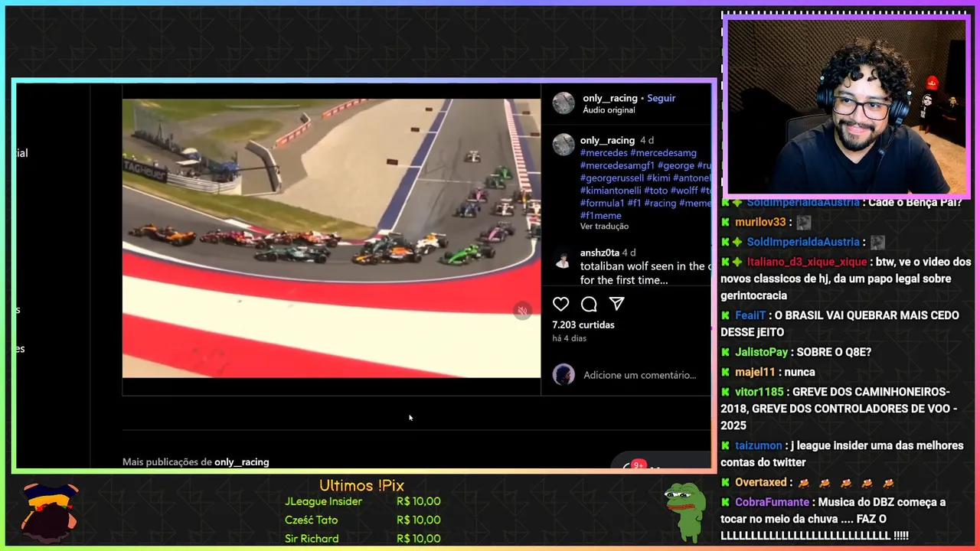
Task: Open the comment bubble icon
Action: tap(589, 304)
